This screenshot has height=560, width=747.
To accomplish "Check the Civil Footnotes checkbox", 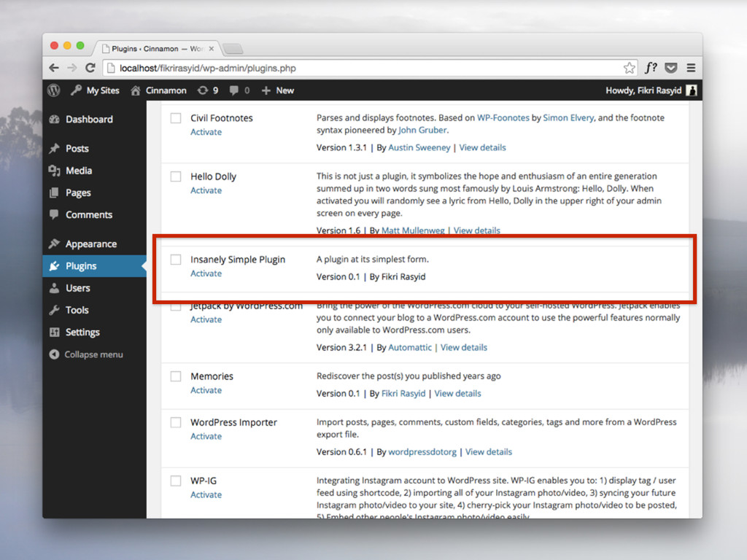I will 176,118.
